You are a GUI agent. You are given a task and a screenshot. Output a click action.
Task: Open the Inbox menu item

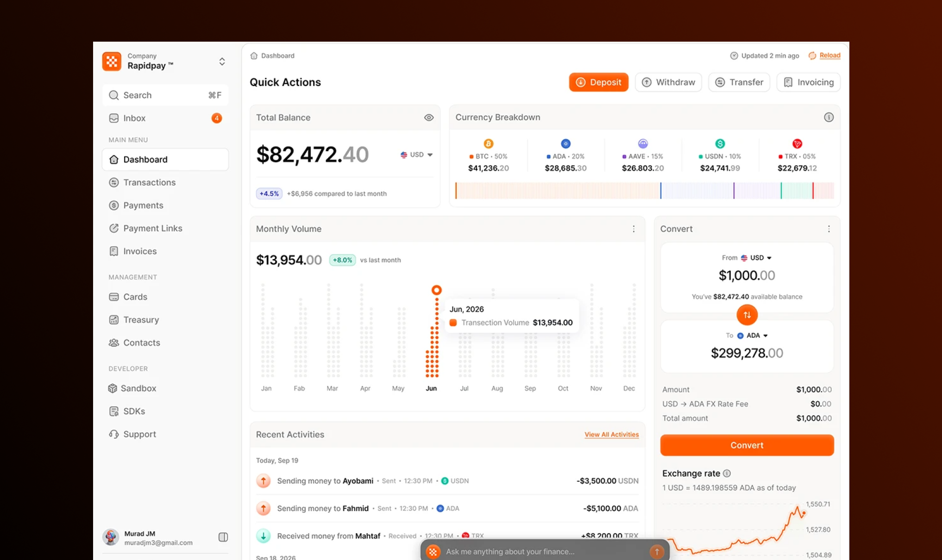[x=165, y=118]
